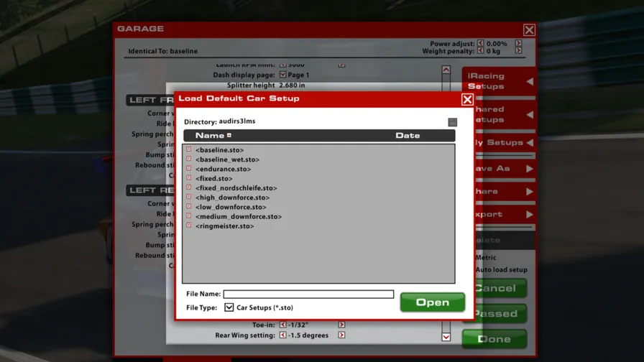The width and height of the screenshot is (644, 362).
Task: Increase the Rear Wing setting
Action: pos(341,335)
